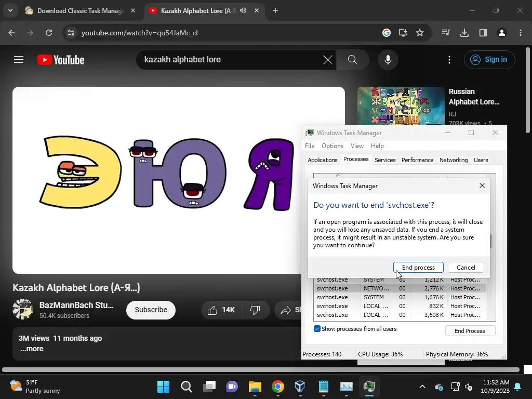
Task: Open Task View on taskbar
Action: (209, 387)
